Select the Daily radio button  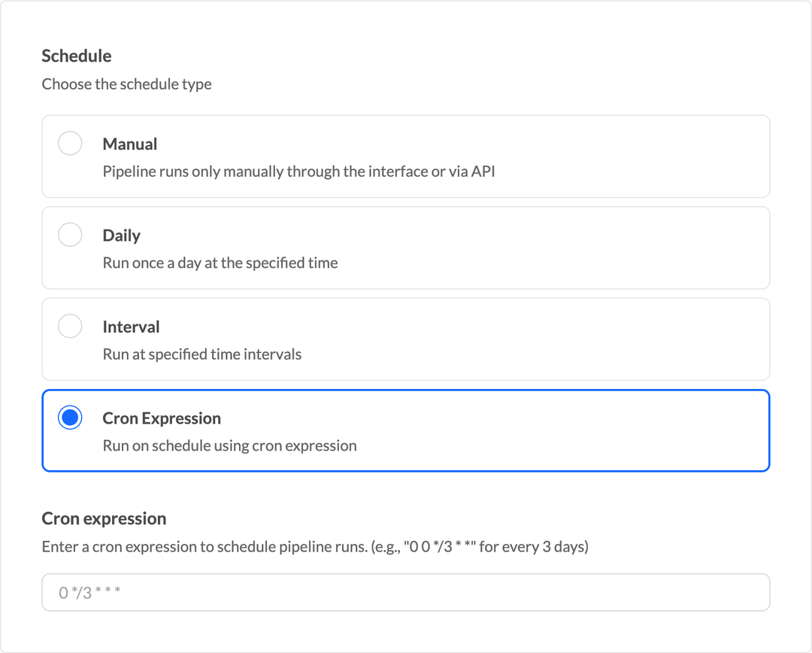[70, 235]
